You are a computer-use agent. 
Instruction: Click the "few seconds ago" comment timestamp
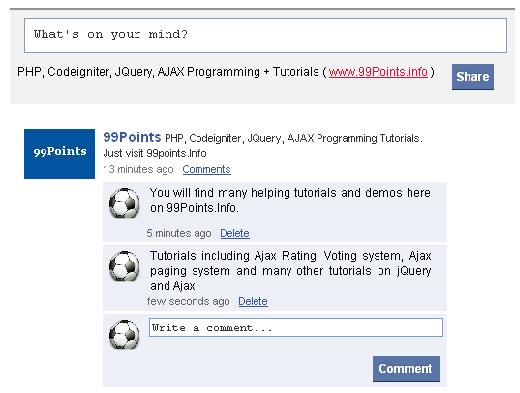click(188, 301)
